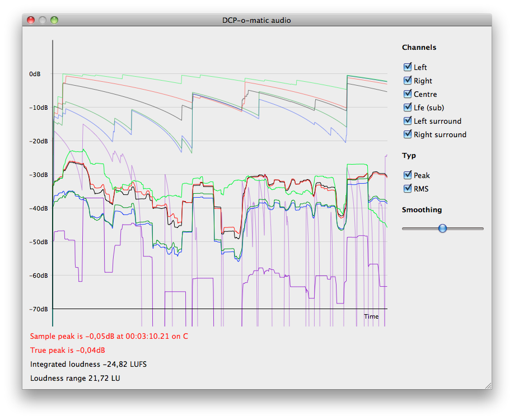
Task: Click the 'Time' axis label
Action: (x=371, y=316)
